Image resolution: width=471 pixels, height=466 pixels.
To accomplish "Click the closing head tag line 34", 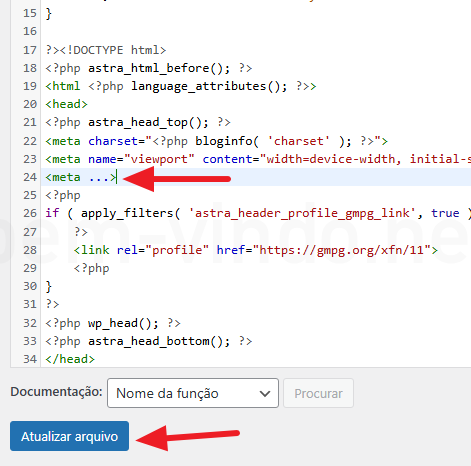I will tap(70, 359).
